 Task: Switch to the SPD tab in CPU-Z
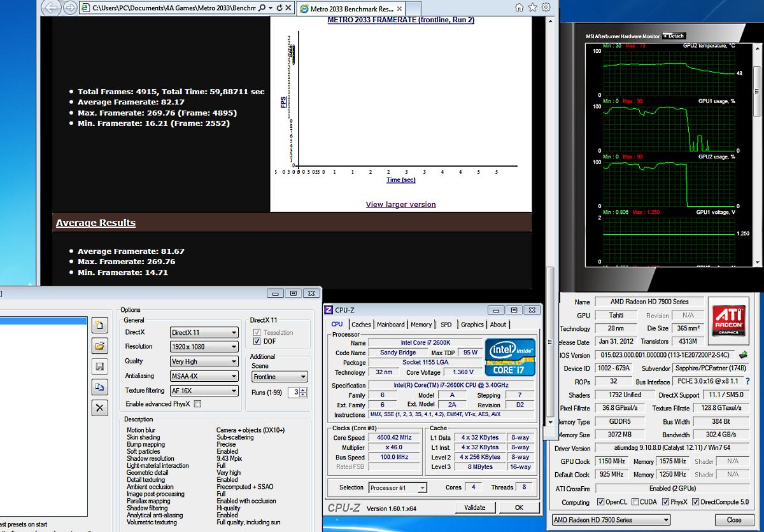(x=446, y=325)
